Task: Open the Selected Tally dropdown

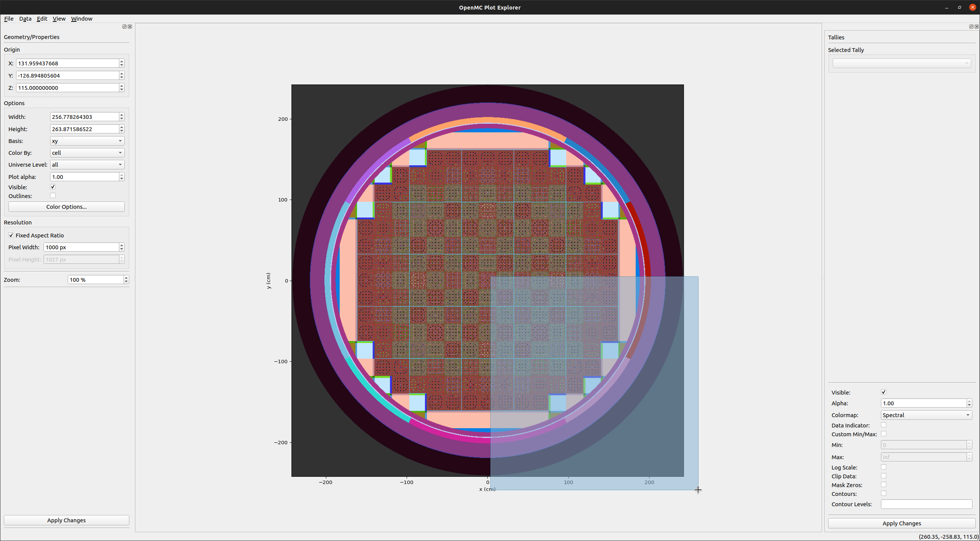Action: [x=901, y=63]
